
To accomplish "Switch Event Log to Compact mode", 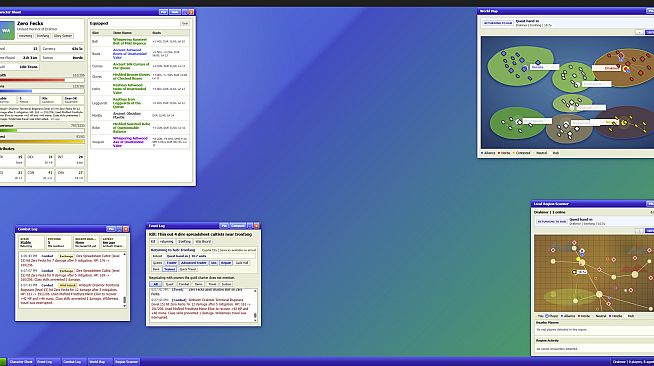I will click(238, 226).
